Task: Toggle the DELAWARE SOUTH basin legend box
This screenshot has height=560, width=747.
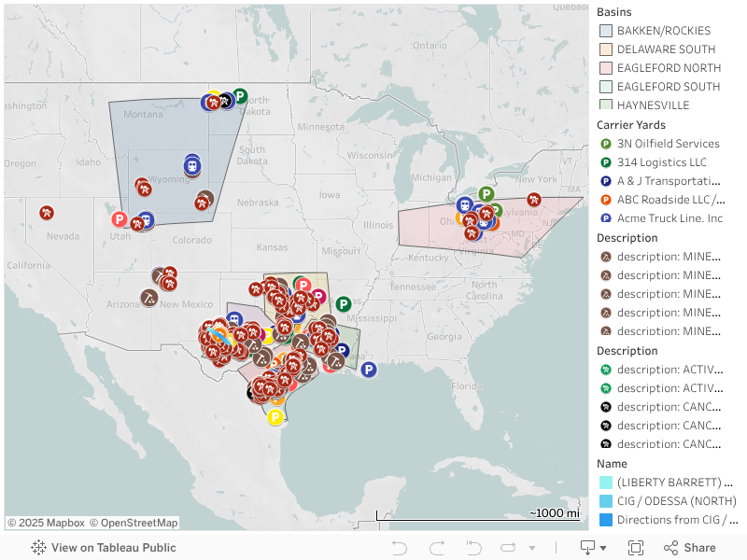Action: point(605,49)
